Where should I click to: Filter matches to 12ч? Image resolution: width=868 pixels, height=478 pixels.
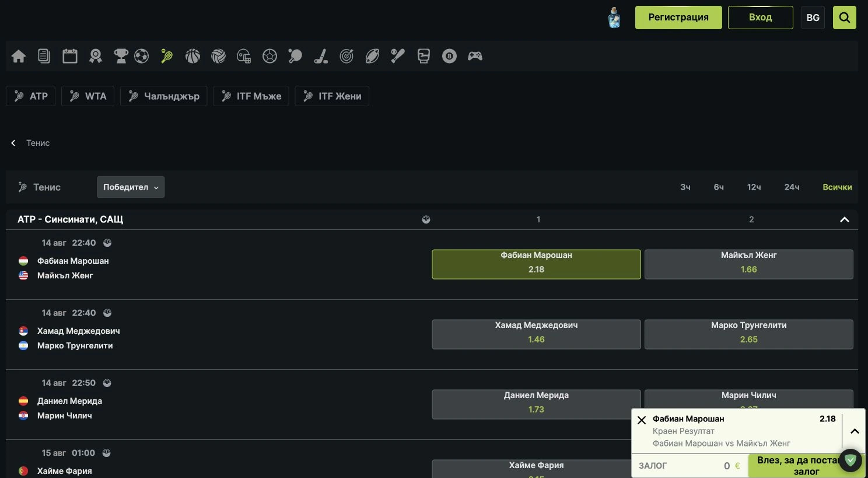coord(754,187)
